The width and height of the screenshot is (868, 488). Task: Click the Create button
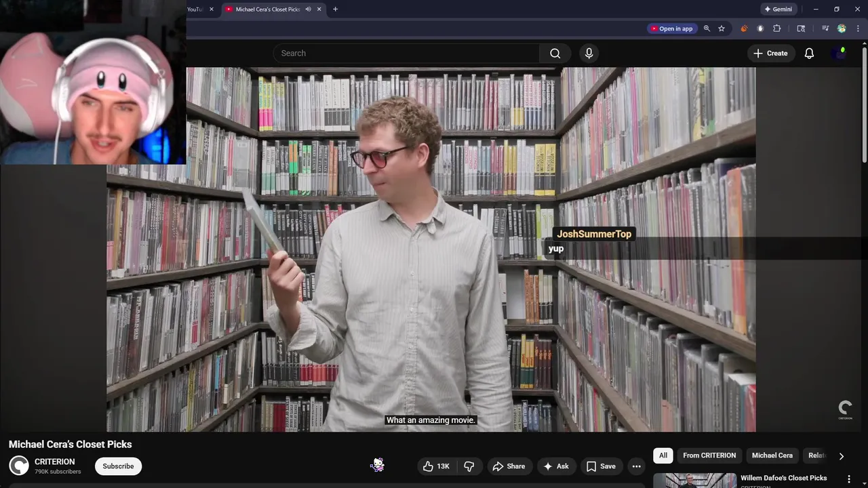pyautogui.click(x=770, y=54)
